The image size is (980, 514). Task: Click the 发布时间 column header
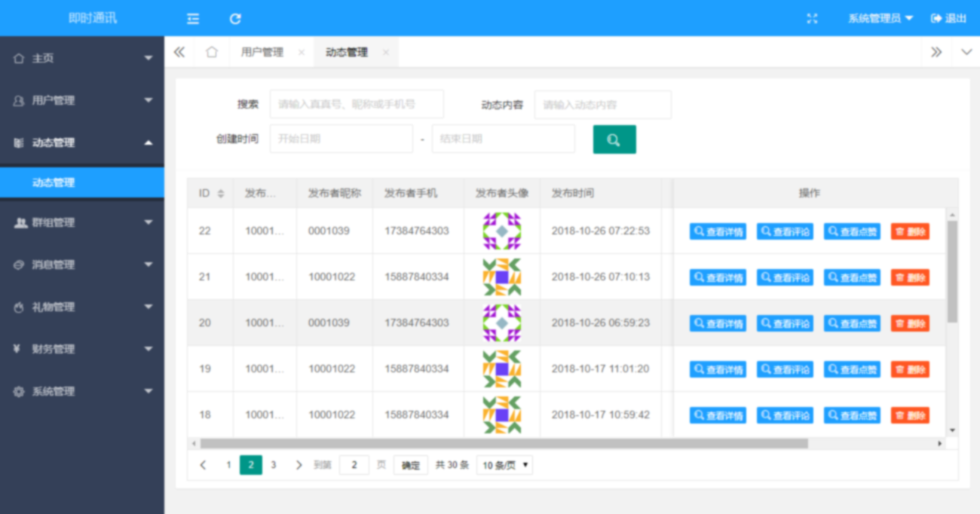(572, 193)
